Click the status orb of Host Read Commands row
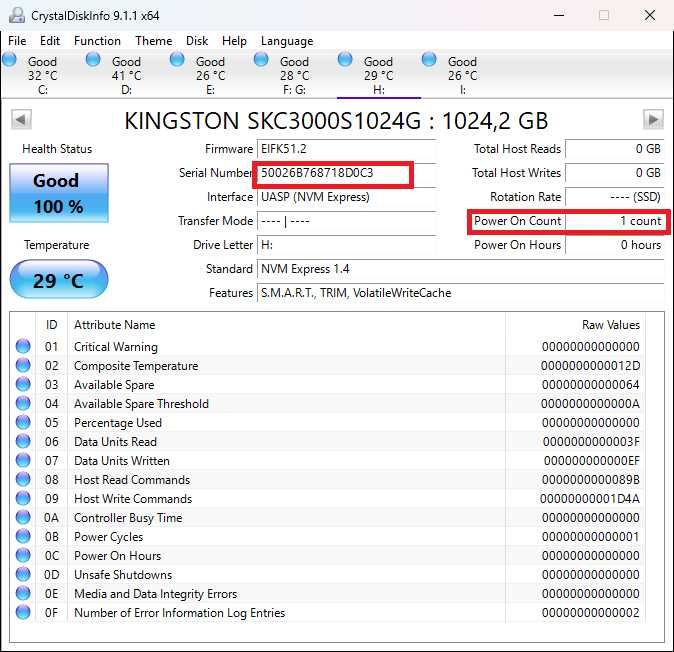This screenshot has height=652, width=674. tap(23, 479)
